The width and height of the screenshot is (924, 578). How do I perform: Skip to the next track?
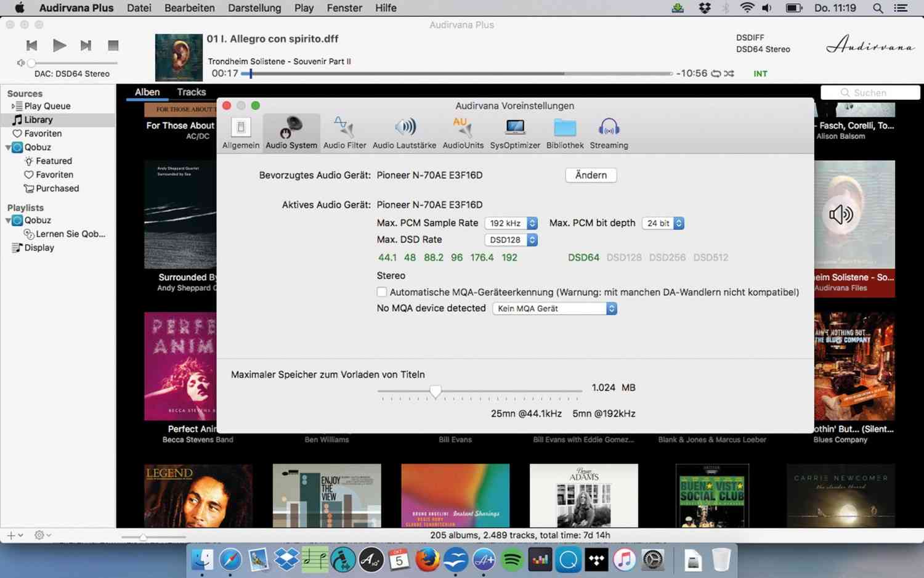(x=86, y=45)
